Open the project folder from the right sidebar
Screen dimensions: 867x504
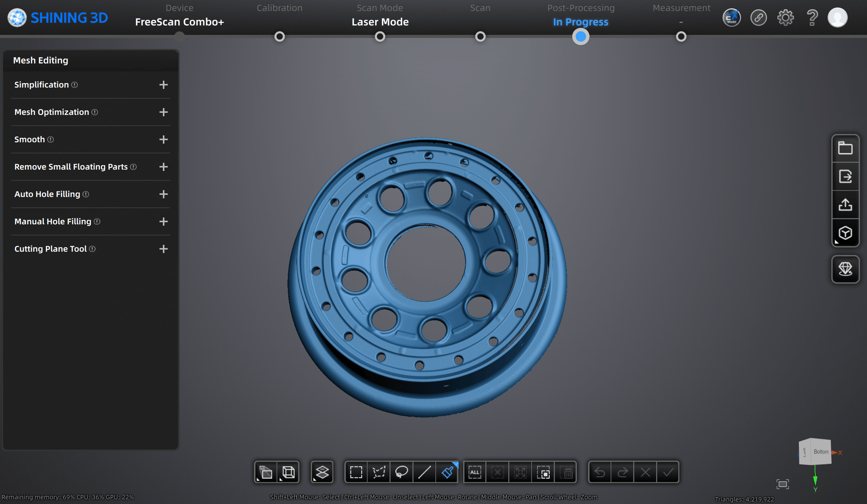click(846, 148)
